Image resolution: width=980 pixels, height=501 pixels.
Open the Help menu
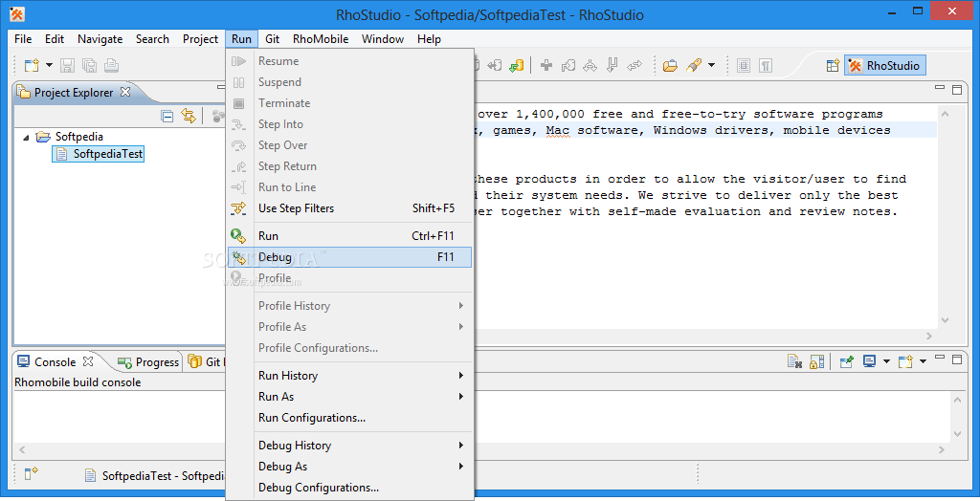429,39
